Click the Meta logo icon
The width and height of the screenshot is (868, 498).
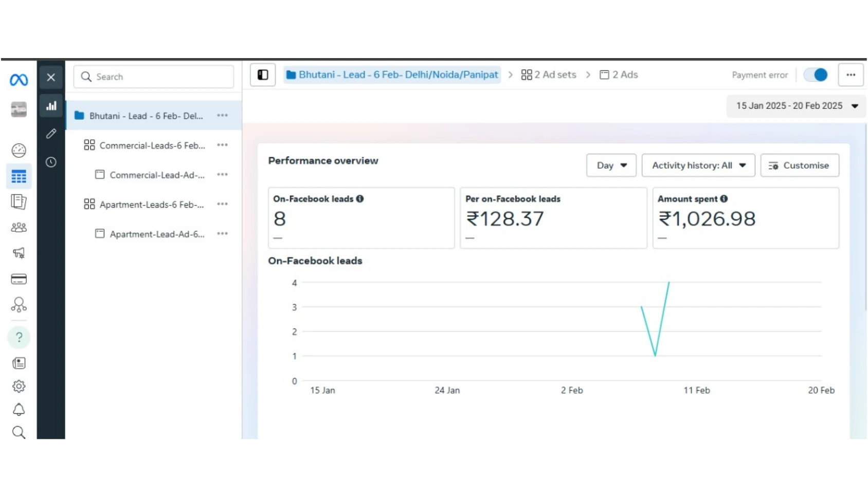19,80
